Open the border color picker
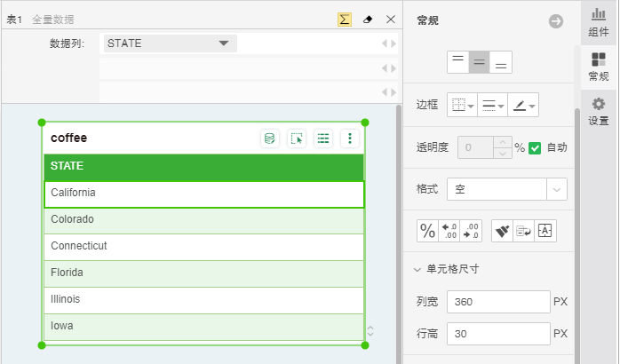The width and height of the screenshot is (620, 364). 525,106
